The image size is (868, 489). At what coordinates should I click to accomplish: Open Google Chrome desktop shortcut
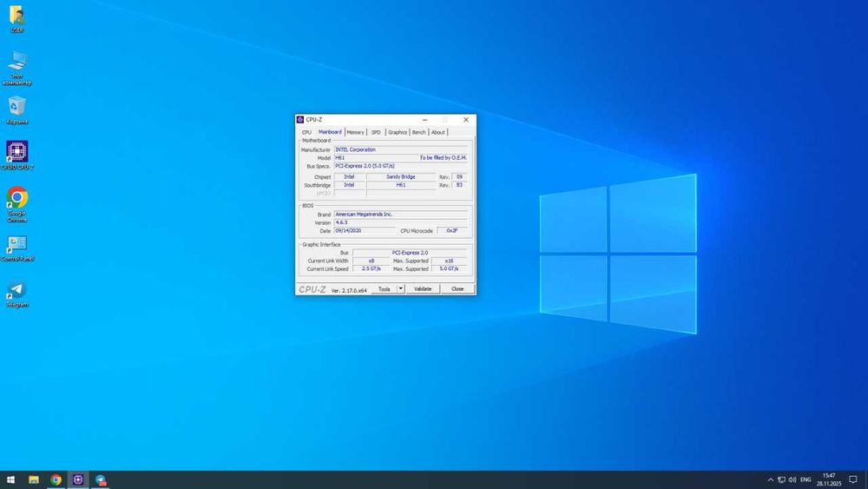[x=16, y=198]
